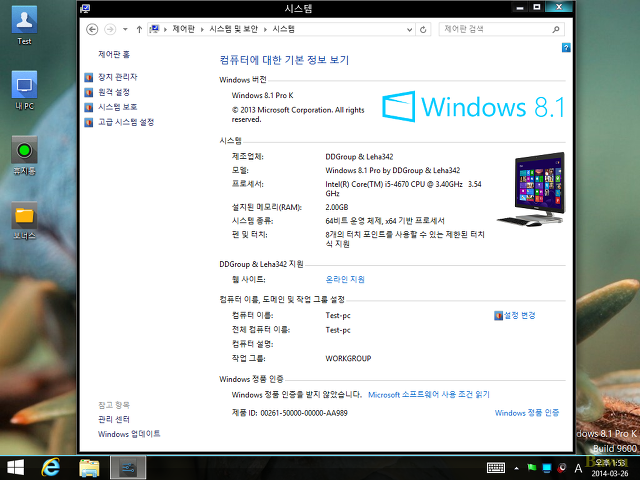Open the 보너스 folder desktop icon
This screenshot has height=480, width=640.
tap(24, 220)
